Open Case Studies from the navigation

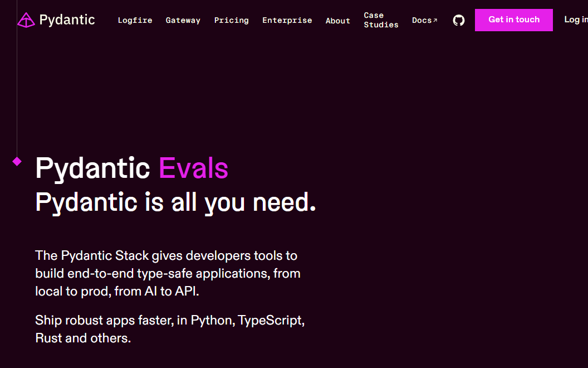(381, 20)
